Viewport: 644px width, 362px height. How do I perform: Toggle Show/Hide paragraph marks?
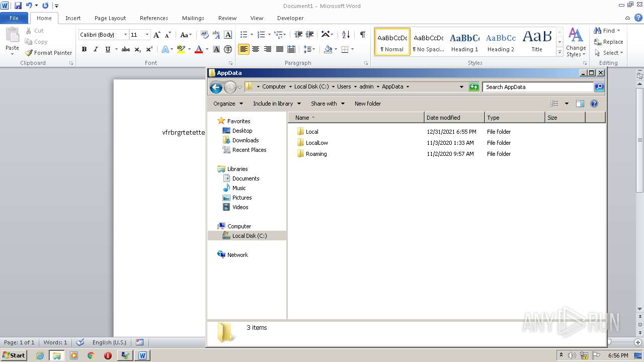point(362,35)
